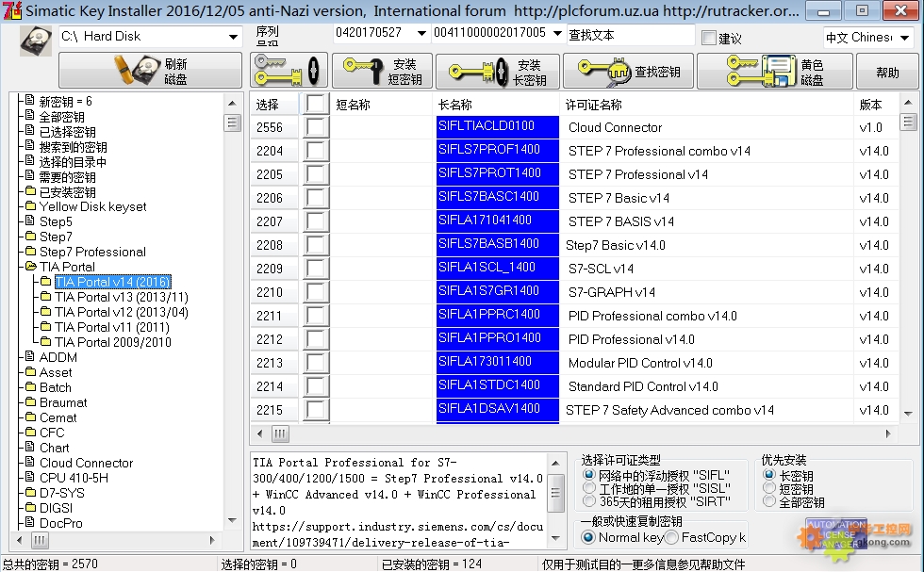This screenshot has height=572, width=924.
Task: Open the C:\ Hard Disk drive dropdown
Action: 234,37
